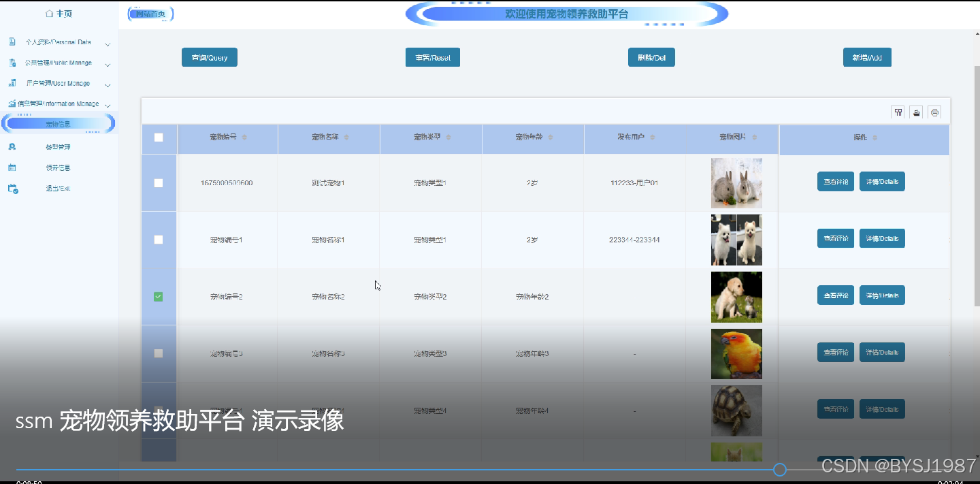Click the Personal Data document icon
The width and height of the screenshot is (980, 484).
click(x=12, y=42)
